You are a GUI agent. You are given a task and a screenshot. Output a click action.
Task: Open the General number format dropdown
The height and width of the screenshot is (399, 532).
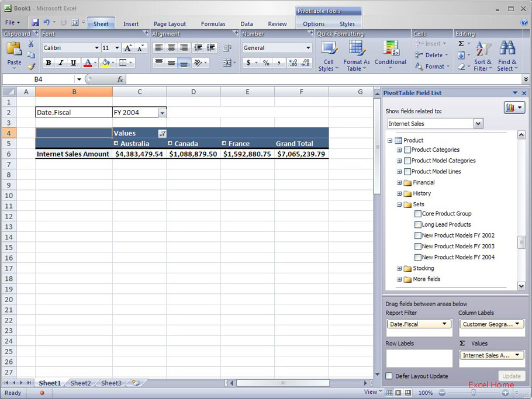pyautogui.click(x=308, y=48)
